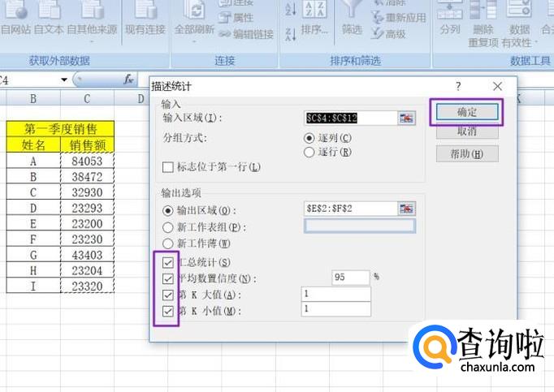
Task: Click the 删除重复项 icon
Action: click(x=483, y=24)
